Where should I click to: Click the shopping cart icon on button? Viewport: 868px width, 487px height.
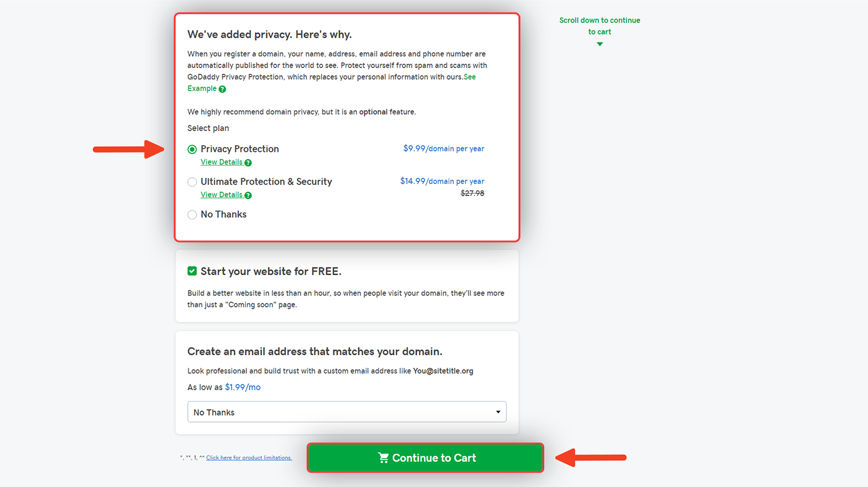tap(383, 458)
